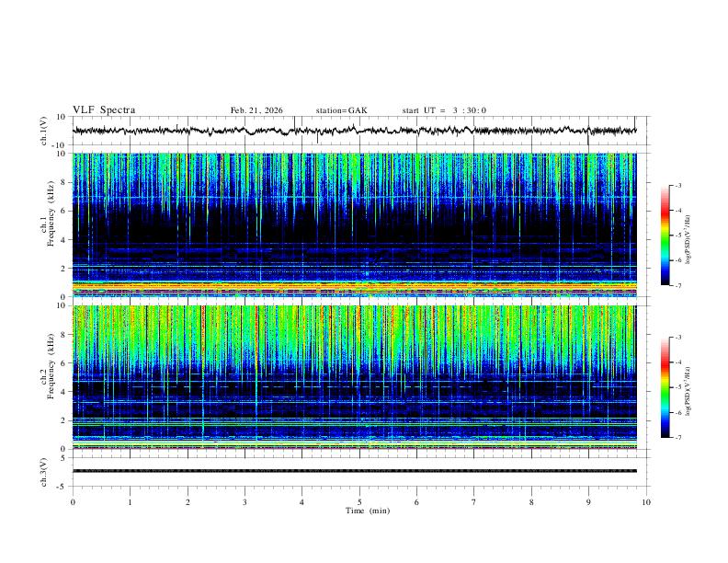This screenshot has height=563, width=728.
Task: Click the ch.3 flat voltage trace
Action: 354,471
